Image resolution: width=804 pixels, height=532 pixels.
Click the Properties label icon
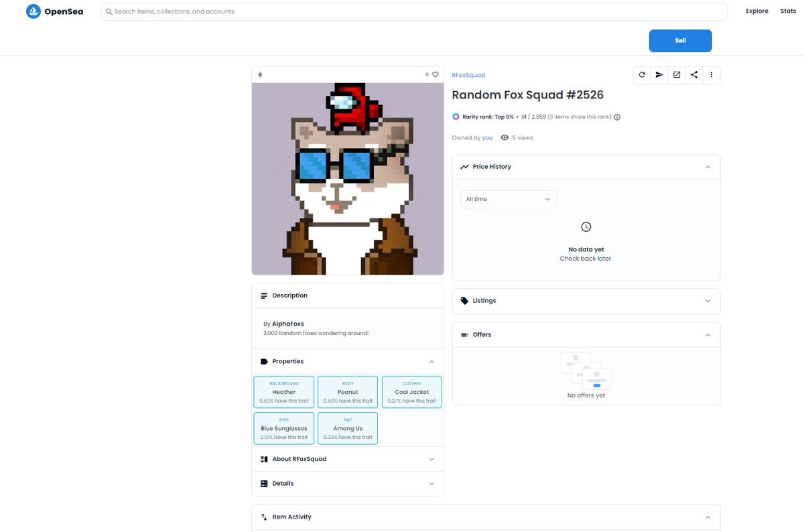click(264, 361)
